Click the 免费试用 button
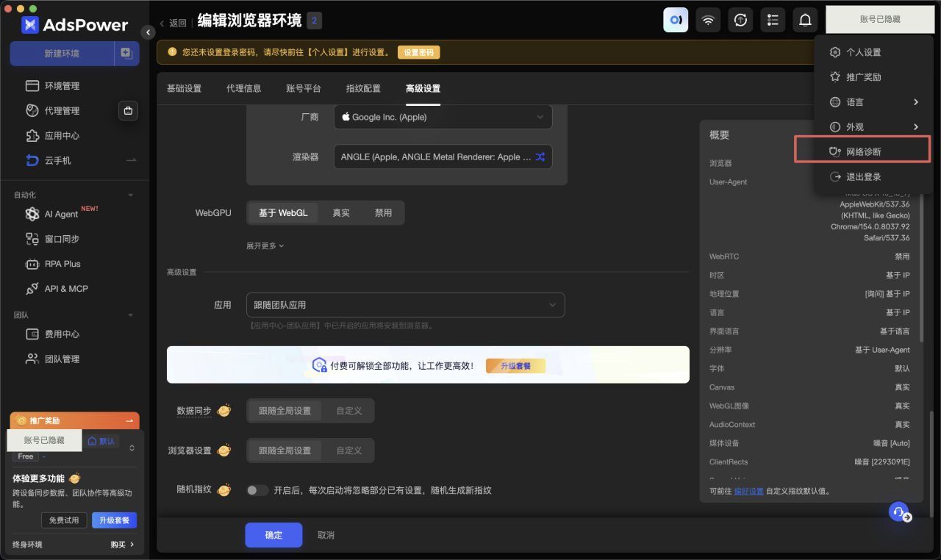The height and width of the screenshot is (560, 941). click(x=64, y=520)
